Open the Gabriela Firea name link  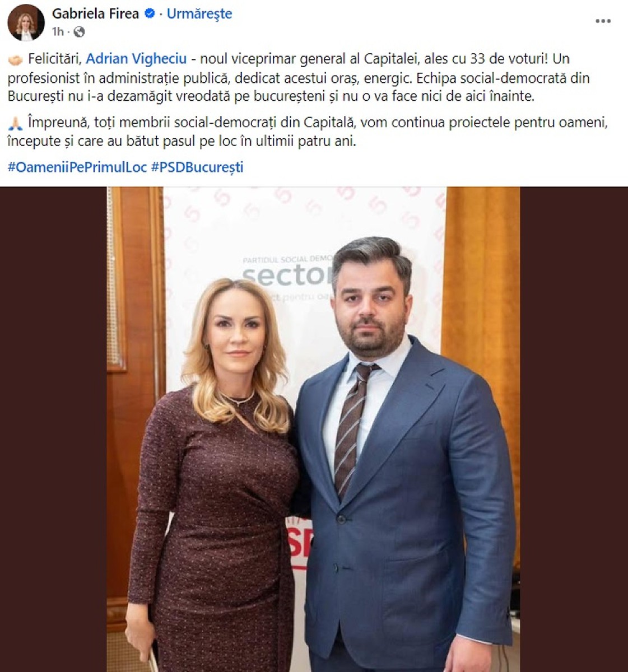95,14
